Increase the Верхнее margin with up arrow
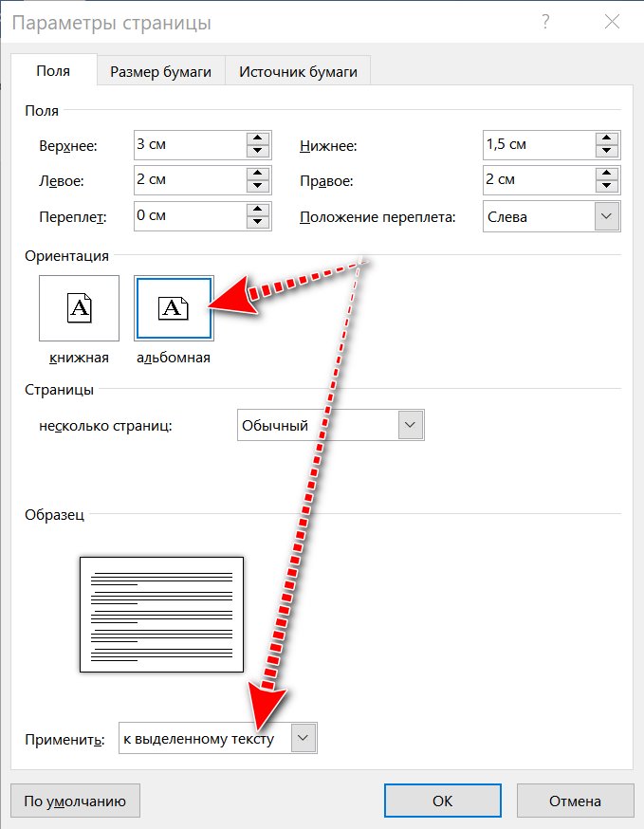The image size is (644, 829). 257,138
